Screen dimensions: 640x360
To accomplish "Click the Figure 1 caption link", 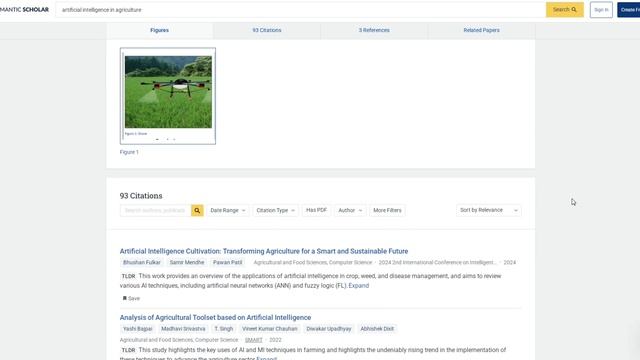I will (129, 152).
